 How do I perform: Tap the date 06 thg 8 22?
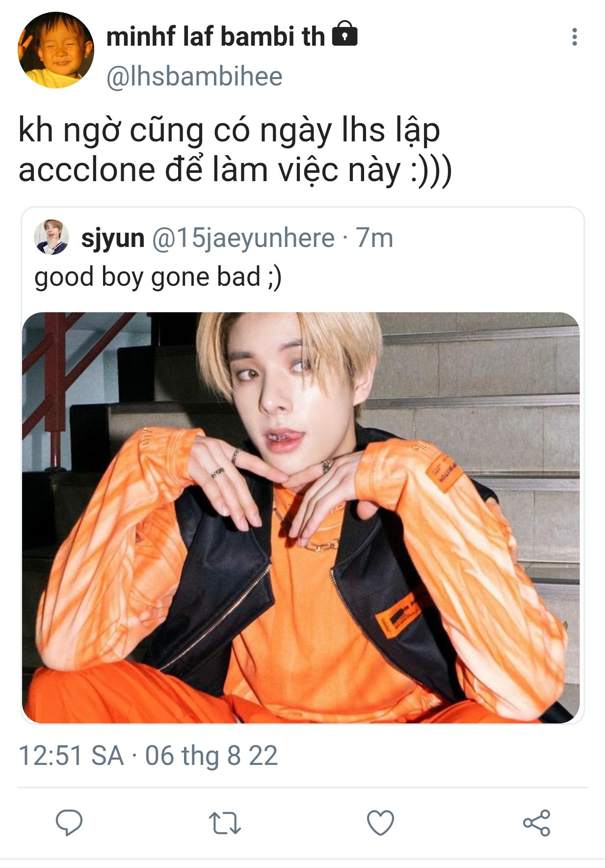(211, 755)
